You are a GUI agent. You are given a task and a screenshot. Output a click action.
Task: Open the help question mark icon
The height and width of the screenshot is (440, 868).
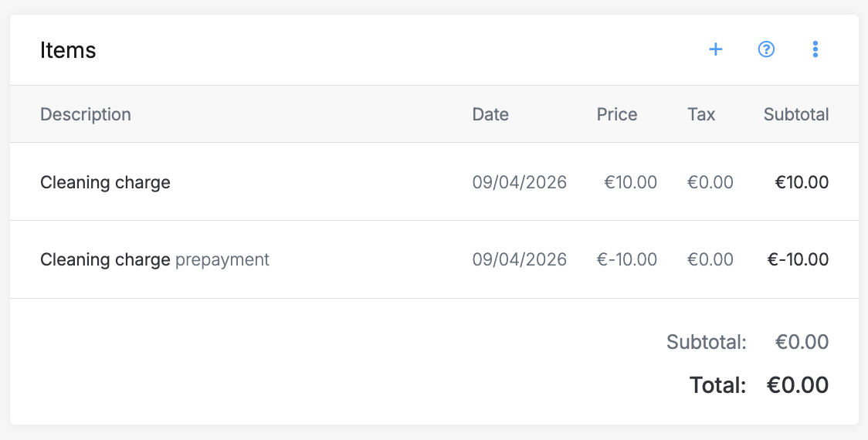(x=766, y=50)
